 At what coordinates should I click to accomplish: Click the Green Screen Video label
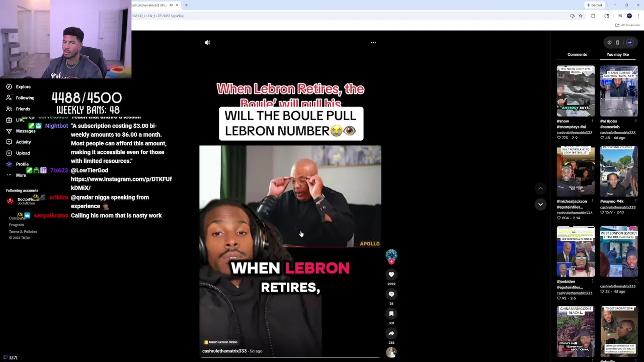pos(220,342)
